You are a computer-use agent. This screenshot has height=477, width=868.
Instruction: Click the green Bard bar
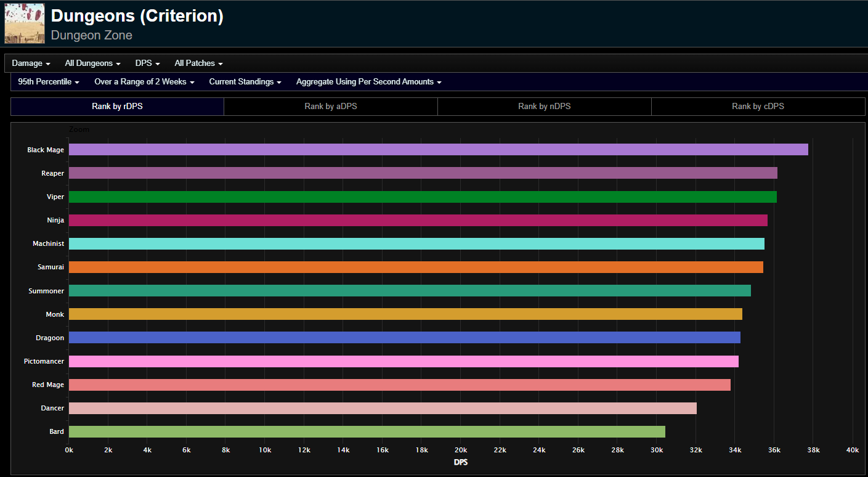coord(367,431)
